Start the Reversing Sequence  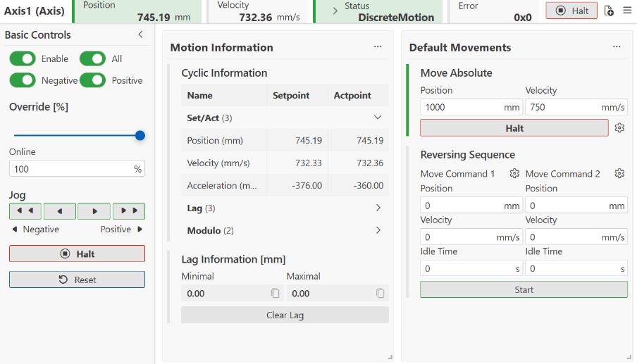pyautogui.click(x=524, y=289)
